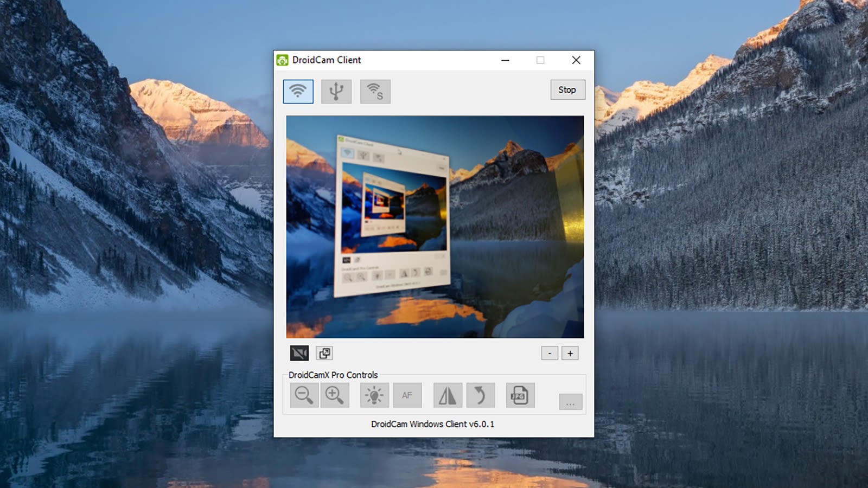This screenshot has width=868, height=488.
Task: Save a JPG snapshot of the feed
Action: 520,395
